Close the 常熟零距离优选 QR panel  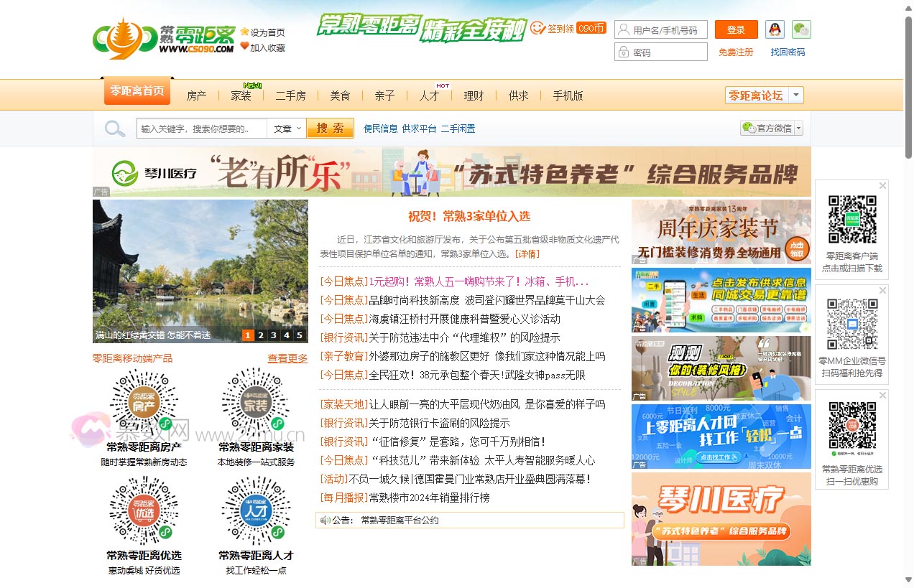pos(882,395)
